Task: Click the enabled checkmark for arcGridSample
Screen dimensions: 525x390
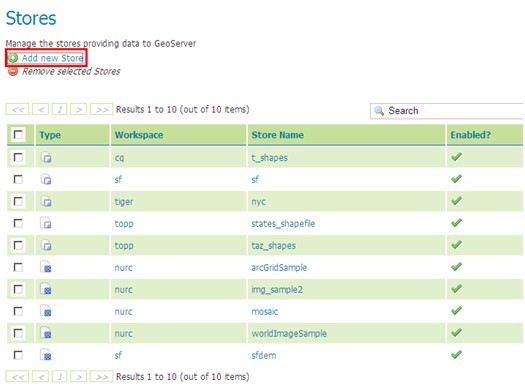Action: (x=456, y=267)
